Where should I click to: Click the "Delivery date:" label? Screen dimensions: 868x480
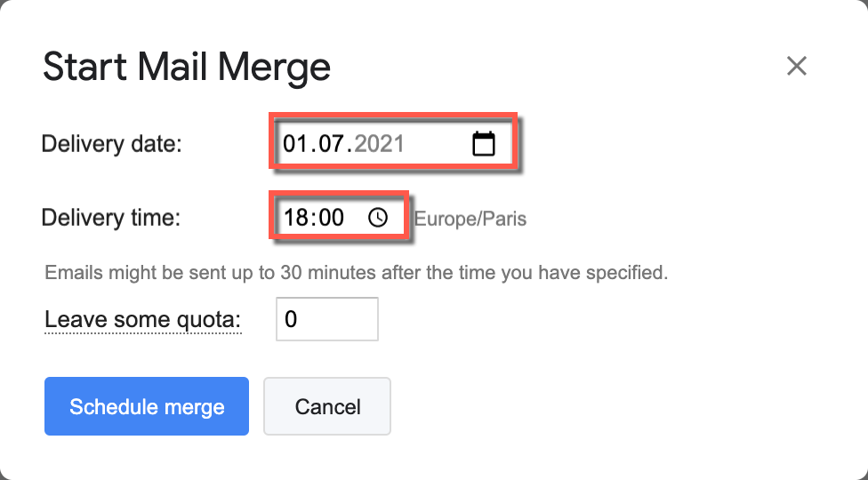(111, 143)
